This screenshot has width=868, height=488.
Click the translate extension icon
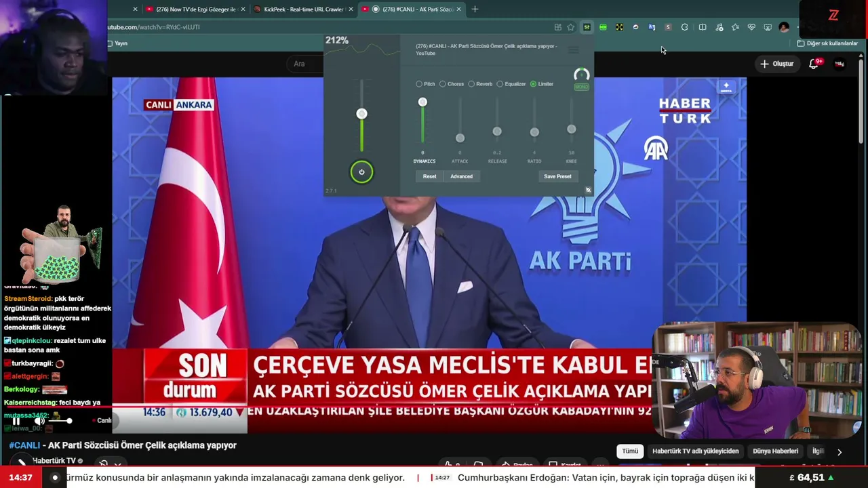tap(652, 27)
